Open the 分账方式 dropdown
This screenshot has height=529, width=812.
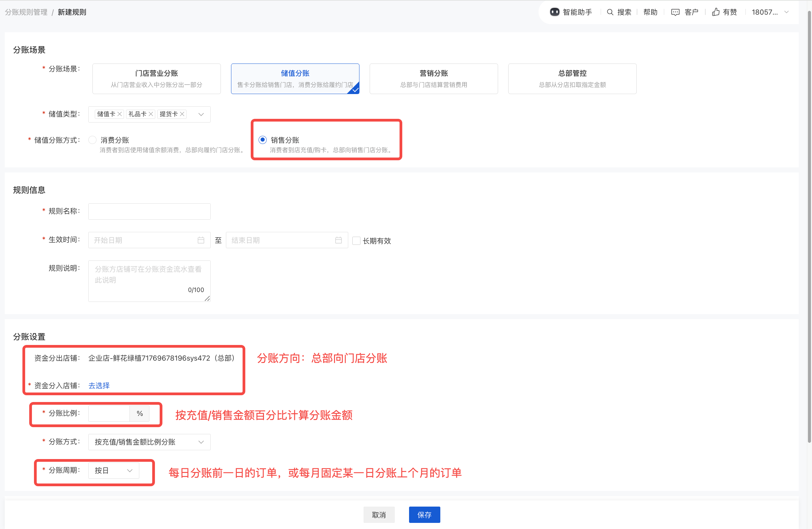tap(149, 442)
